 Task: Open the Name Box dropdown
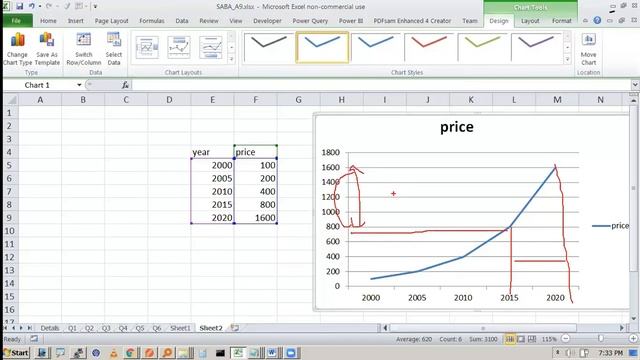click(x=79, y=85)
